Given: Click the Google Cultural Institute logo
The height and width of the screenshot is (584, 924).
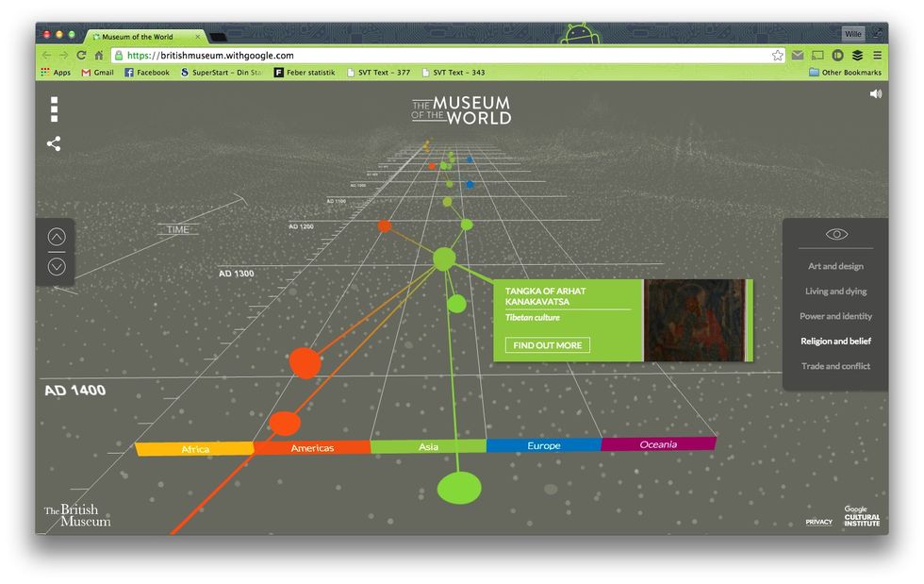Looking at the screenshot, I should point(862,516).
